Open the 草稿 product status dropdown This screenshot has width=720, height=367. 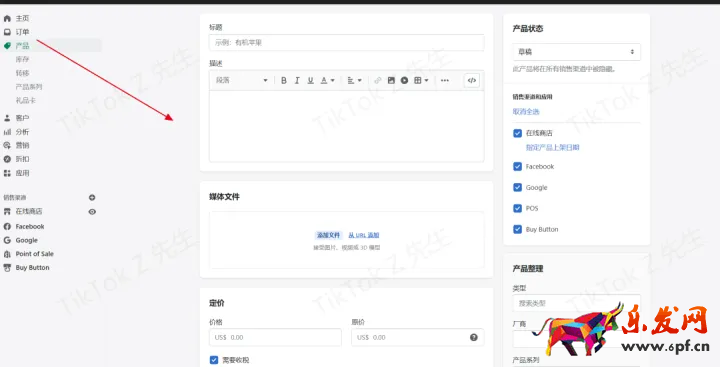point(576,52)
